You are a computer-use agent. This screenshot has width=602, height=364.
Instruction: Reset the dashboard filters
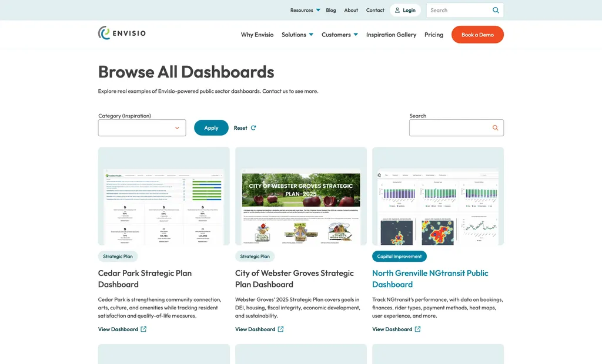coord(245,128)
